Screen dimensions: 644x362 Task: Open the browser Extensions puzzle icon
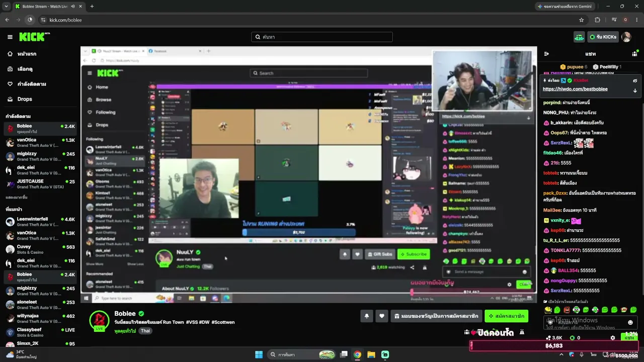(597, 20)
